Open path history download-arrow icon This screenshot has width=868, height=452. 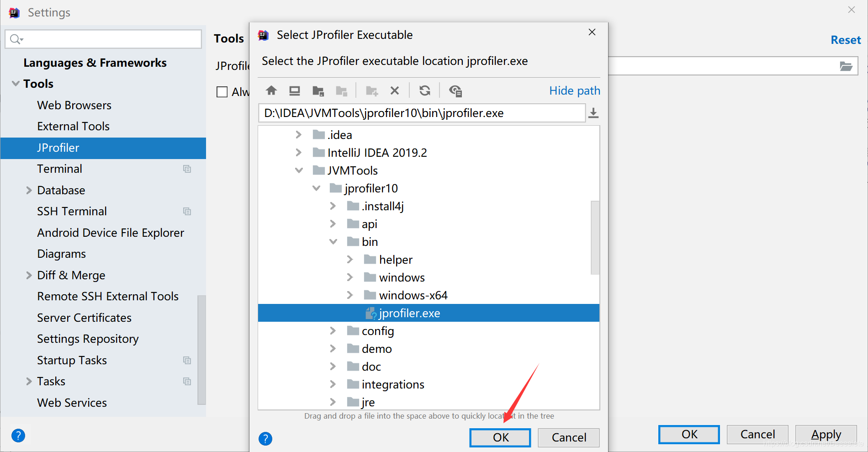(x=593, y=113)
